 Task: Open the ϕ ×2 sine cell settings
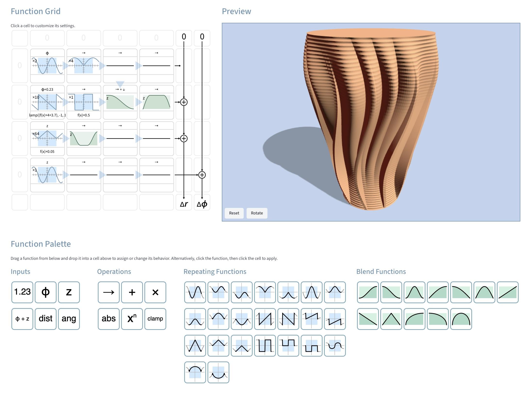(x=47, y=66)
